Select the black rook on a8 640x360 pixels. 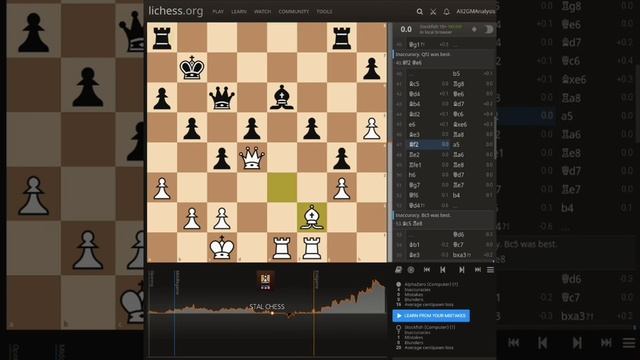click(162, 38)
